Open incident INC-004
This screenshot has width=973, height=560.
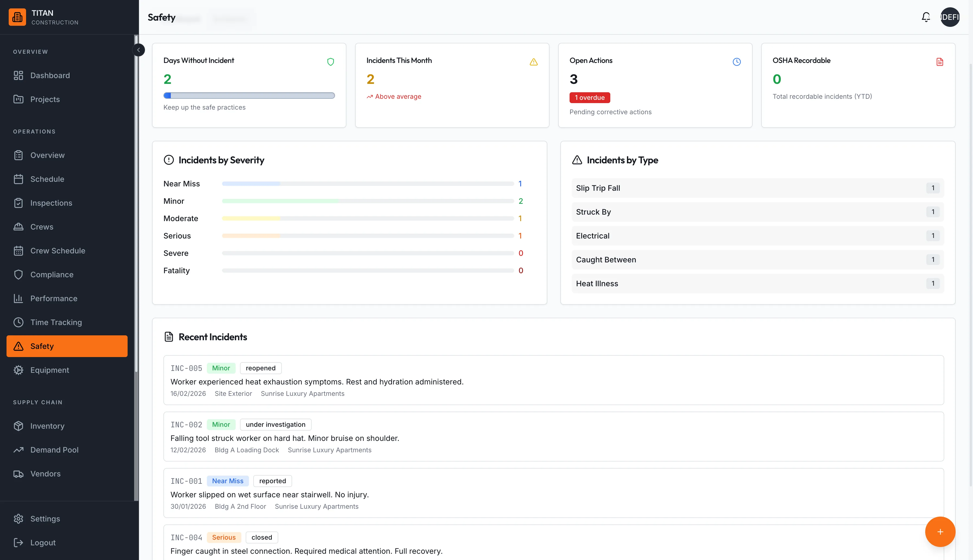coord(554,543)
